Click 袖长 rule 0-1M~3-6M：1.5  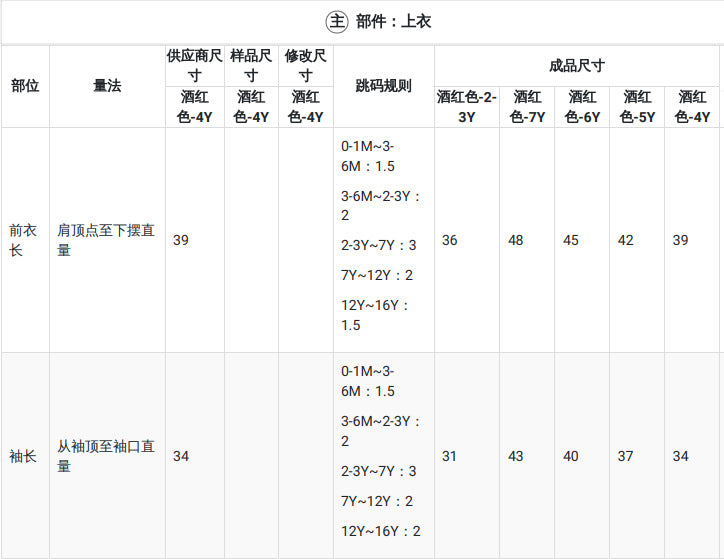[368, 381]
